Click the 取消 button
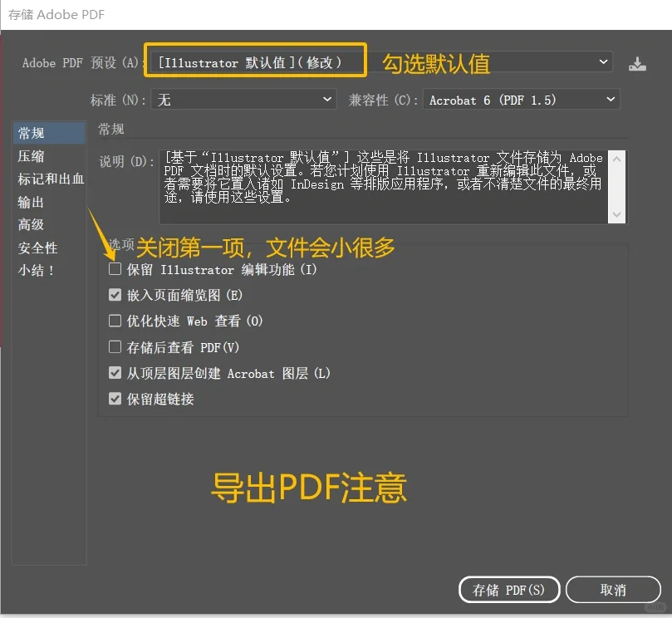The height and width of the screenshot is (618, 672). (x=613, y=590)
